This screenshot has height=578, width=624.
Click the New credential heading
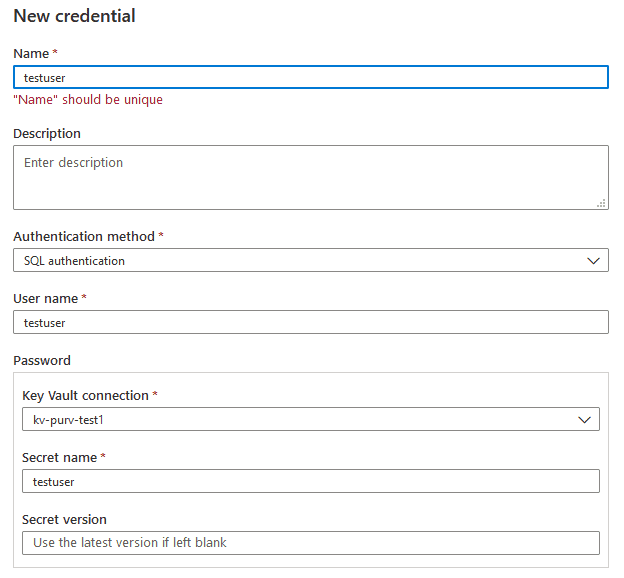coord(74,16)
